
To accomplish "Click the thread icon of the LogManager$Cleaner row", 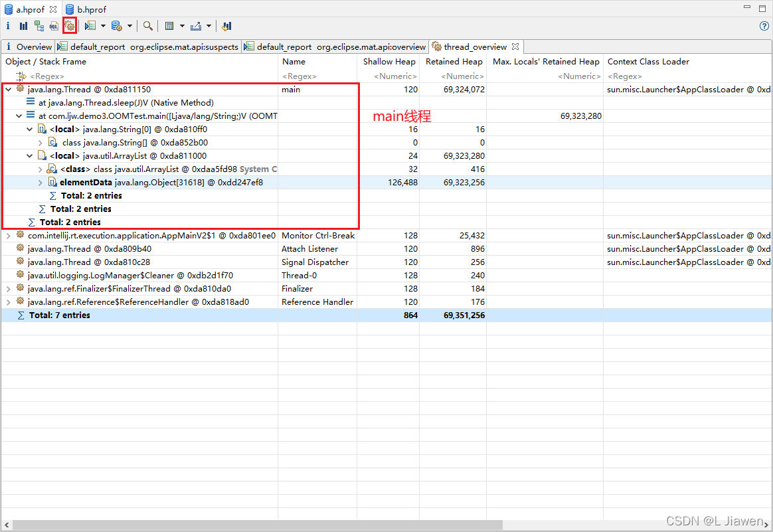I will pos(20,275).
